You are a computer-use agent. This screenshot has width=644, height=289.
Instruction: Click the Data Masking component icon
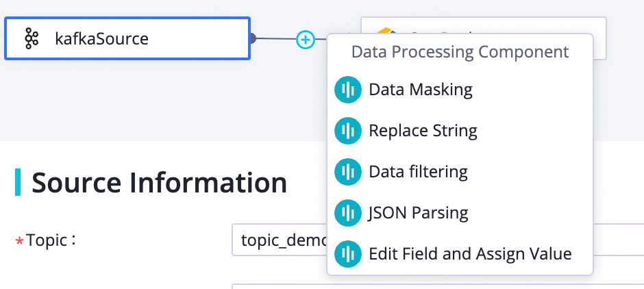[348, 90]
